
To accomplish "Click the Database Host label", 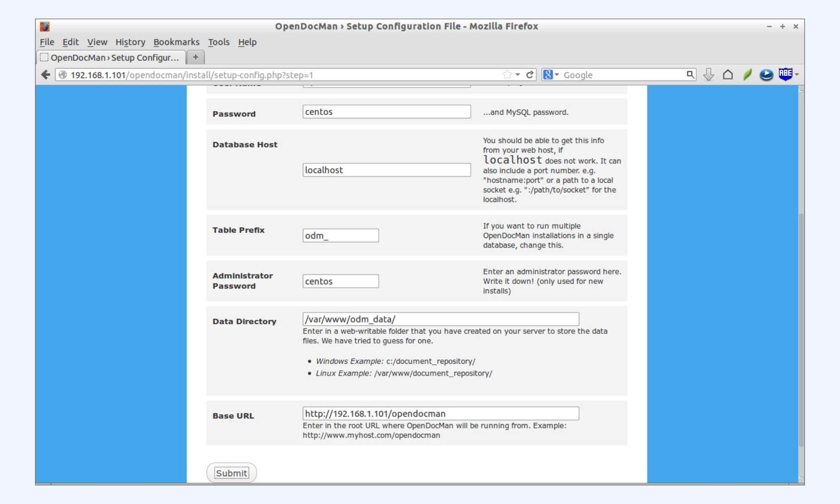I will (245, 144).
